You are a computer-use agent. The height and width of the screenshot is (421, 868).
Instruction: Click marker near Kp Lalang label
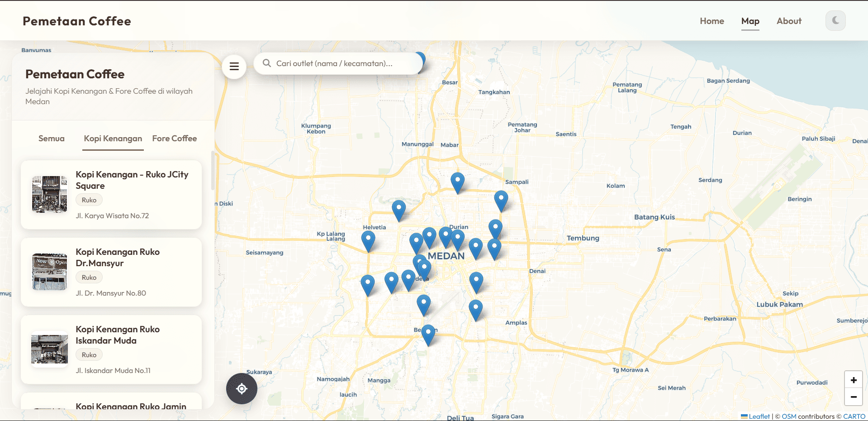368,241
